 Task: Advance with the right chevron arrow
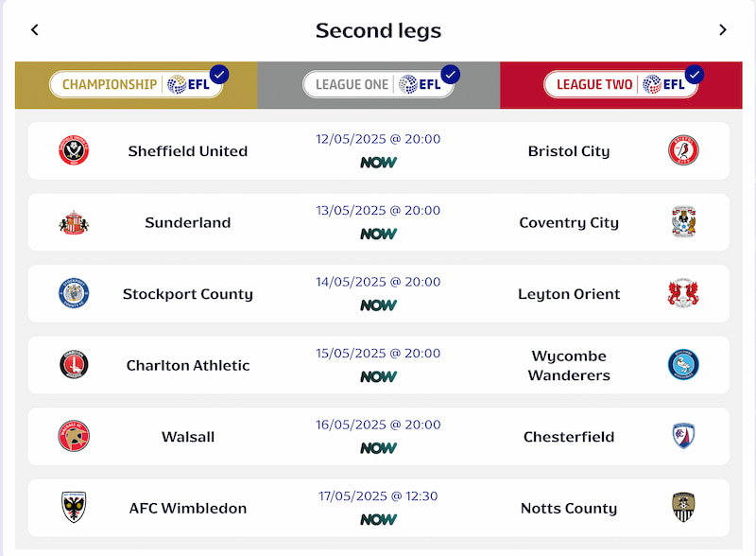pyautogui.click(x=722, y=30)
